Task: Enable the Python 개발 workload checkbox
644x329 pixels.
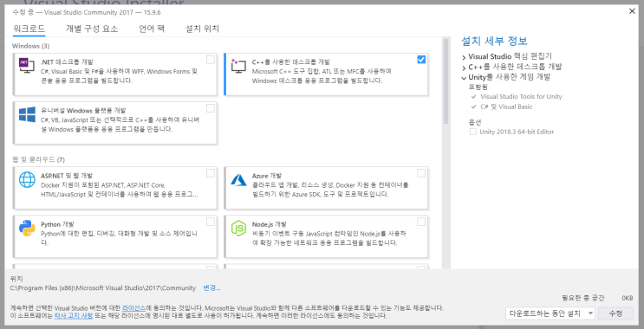Action: pos(211,222)
